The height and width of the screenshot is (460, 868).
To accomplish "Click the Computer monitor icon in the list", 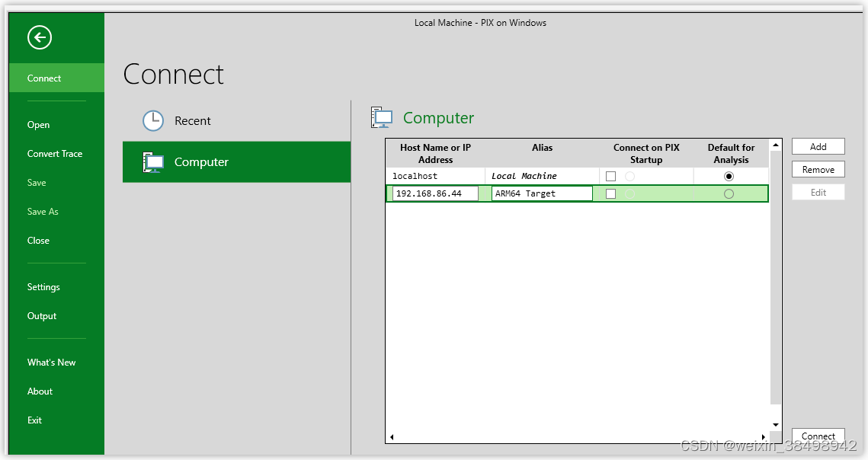I will (x=153, y=162).
